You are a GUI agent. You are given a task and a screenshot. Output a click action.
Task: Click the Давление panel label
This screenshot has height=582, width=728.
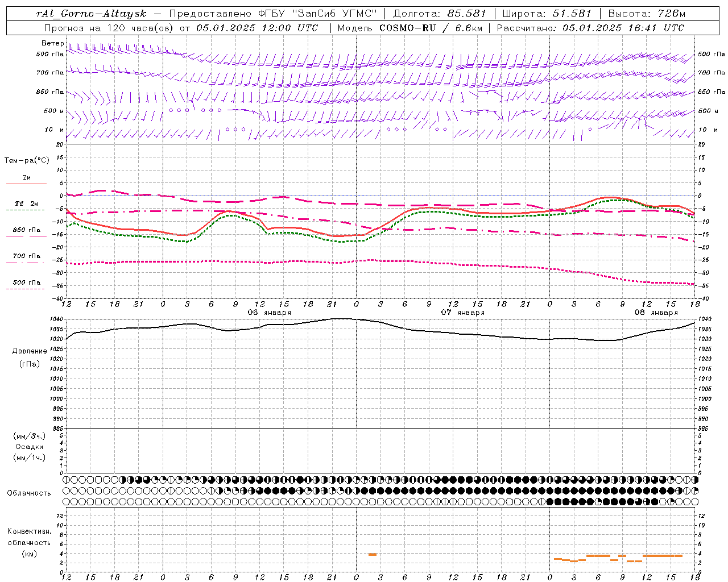[x=30, y=351]
